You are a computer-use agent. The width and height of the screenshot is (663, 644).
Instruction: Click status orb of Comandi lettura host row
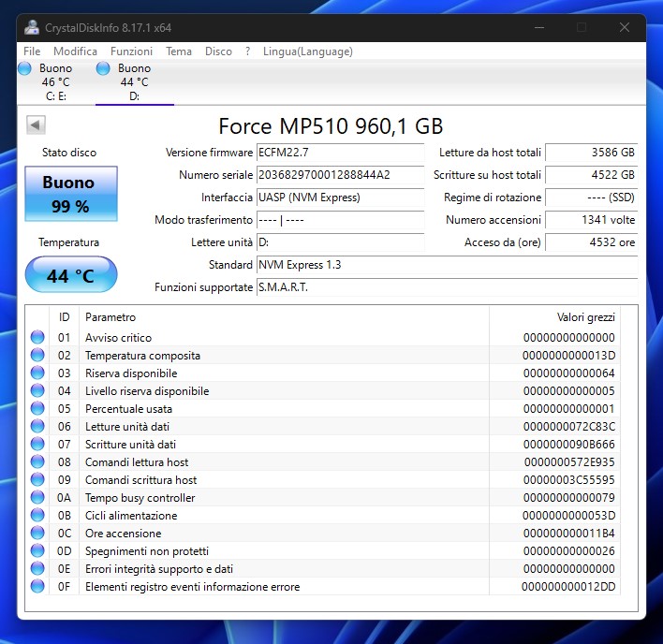tap(37, 461)
